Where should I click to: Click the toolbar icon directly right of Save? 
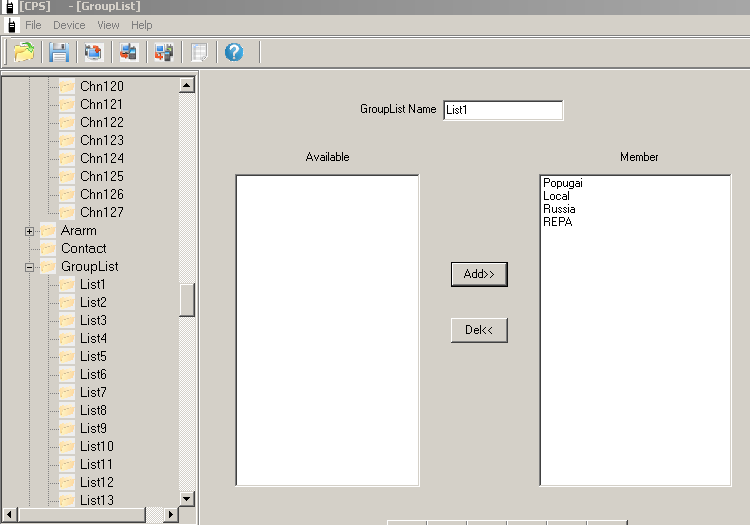pyautogui.click(x=93, y=52)
